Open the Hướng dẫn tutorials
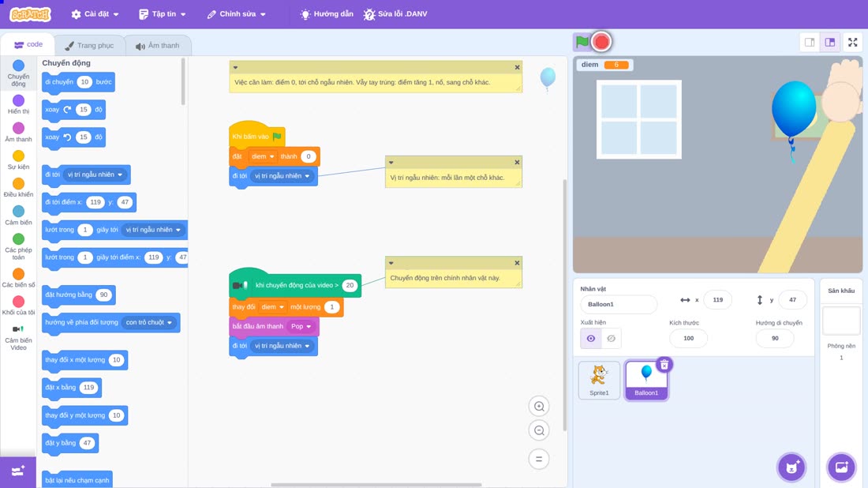 pos(327,14)
